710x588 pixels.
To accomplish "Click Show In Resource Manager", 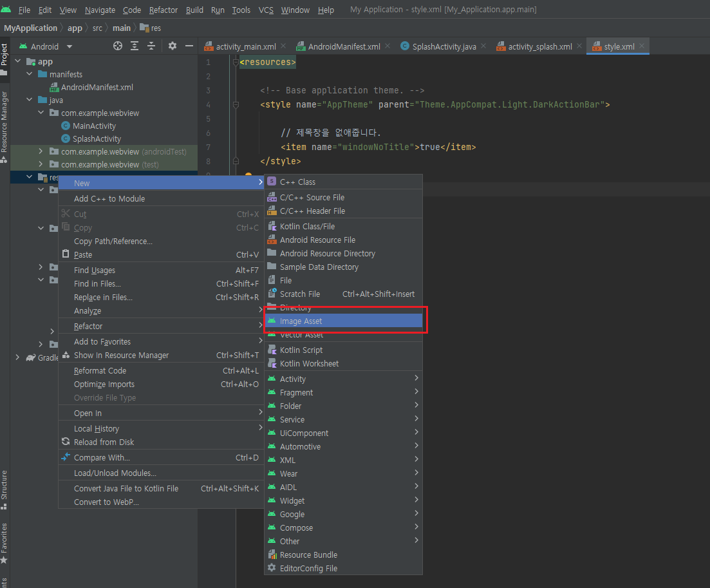I will coord(161,356).
